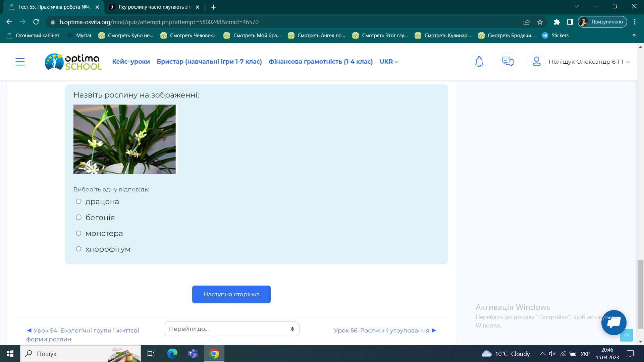Open Chrome extensions puzzle icon
This screenshot has height=362, width=644.
coord(557,22)
